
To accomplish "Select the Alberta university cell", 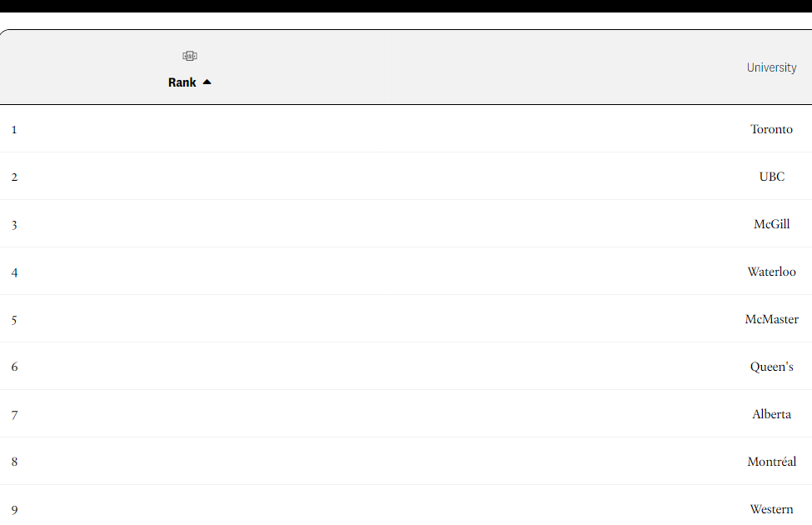I will point(771,414).
